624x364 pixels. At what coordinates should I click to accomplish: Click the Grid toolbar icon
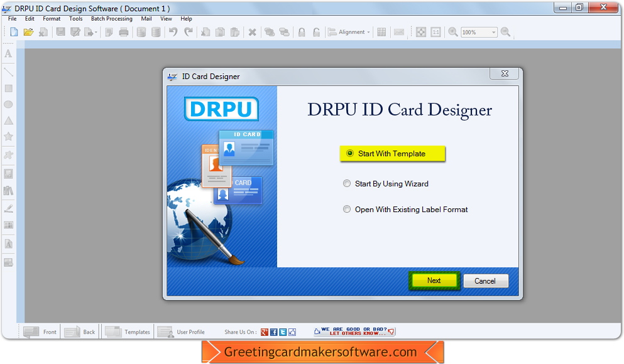point(381,32)
